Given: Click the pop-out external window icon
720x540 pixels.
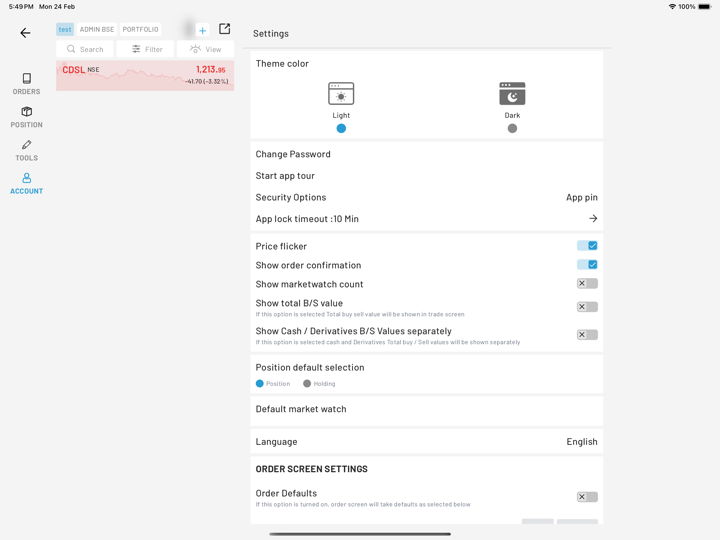Looking at the screenshot, I should [x=224, y=29].
